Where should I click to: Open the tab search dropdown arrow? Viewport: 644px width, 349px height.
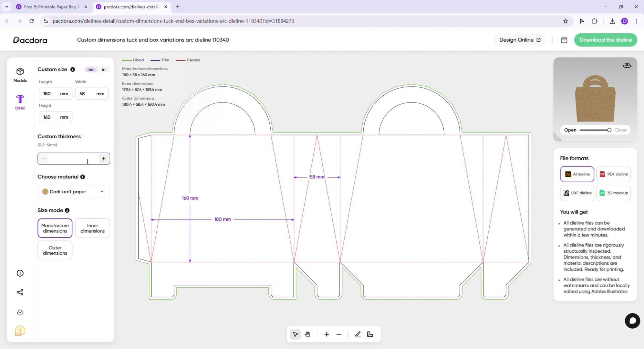[x=6, y=6]
